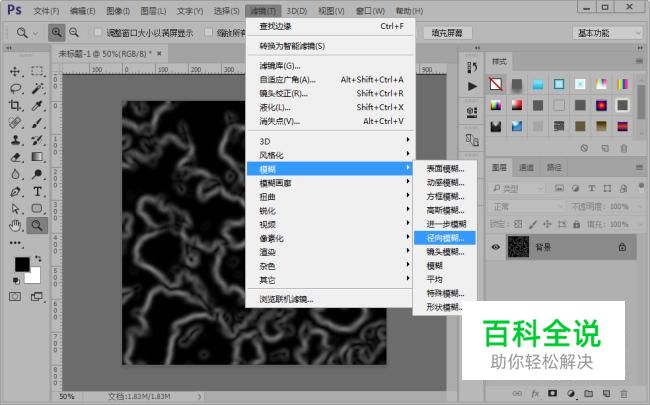Image resolution: width=650 pixels, height=405 pixels.
Task: Select the Pen tool
Action: (x=15, y=192)
